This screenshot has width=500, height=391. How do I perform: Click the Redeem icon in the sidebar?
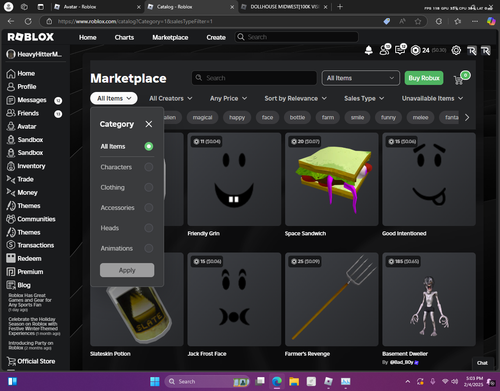(11, 258)
